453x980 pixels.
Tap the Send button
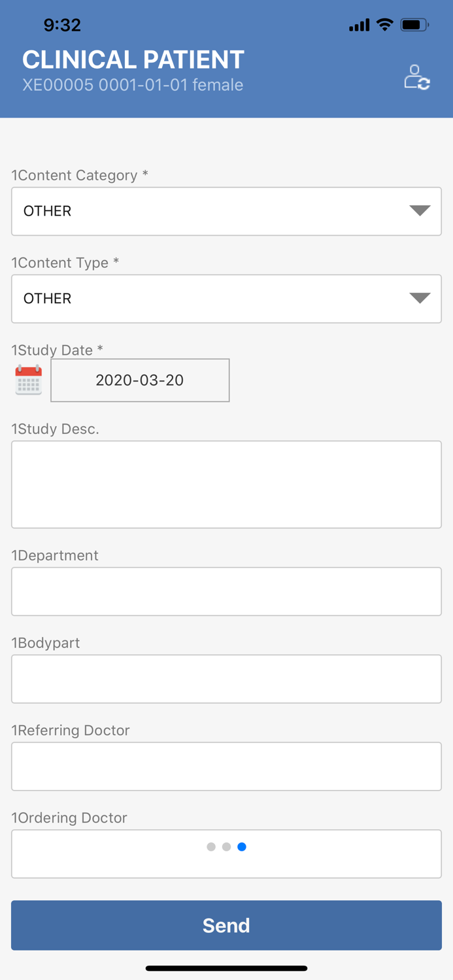pos(226,925)
